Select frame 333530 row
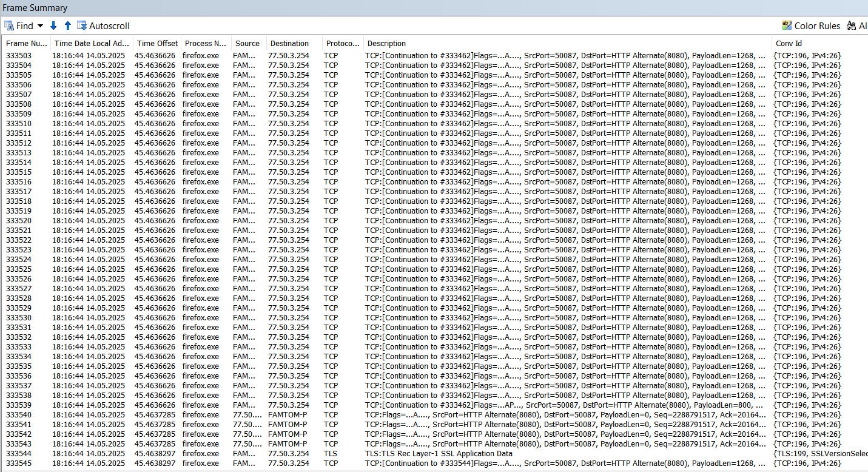This screenshot has height=472, width=868. pos(434,318)
